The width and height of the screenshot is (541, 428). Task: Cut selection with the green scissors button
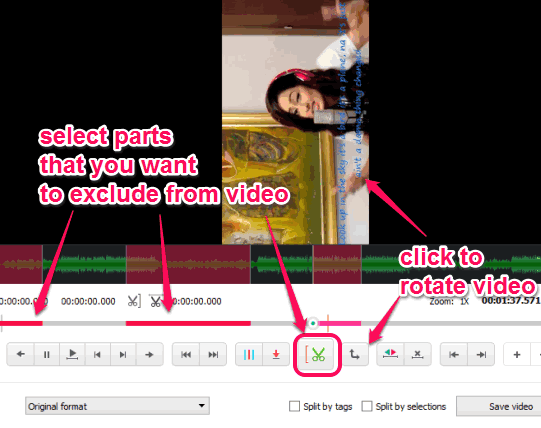[x=317, y=354]
